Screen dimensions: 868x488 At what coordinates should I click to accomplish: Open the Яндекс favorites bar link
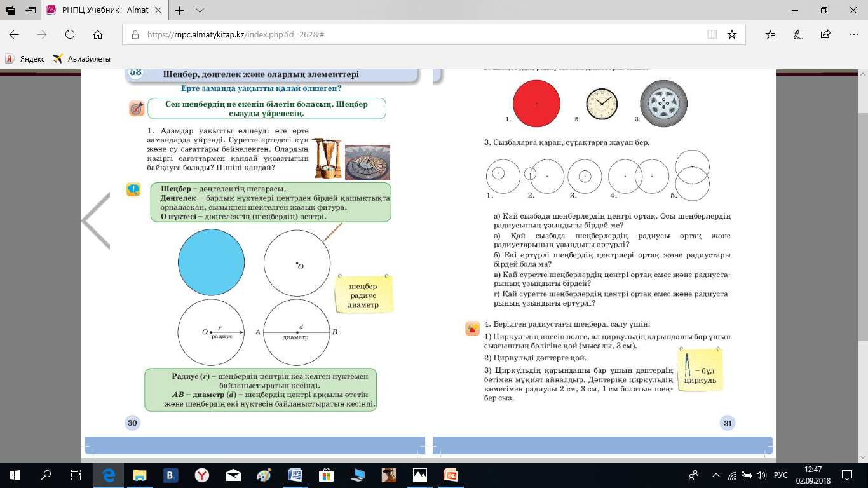[x=25, y=59]
